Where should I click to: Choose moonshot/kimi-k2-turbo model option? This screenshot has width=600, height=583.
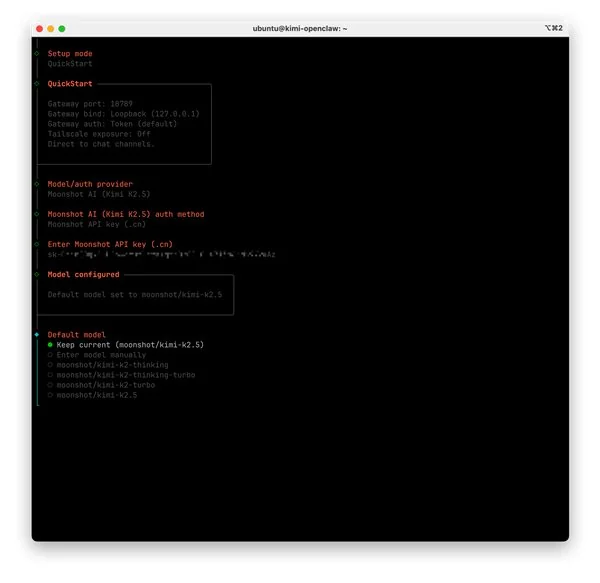pyautogui.click(x=101, y=385)
